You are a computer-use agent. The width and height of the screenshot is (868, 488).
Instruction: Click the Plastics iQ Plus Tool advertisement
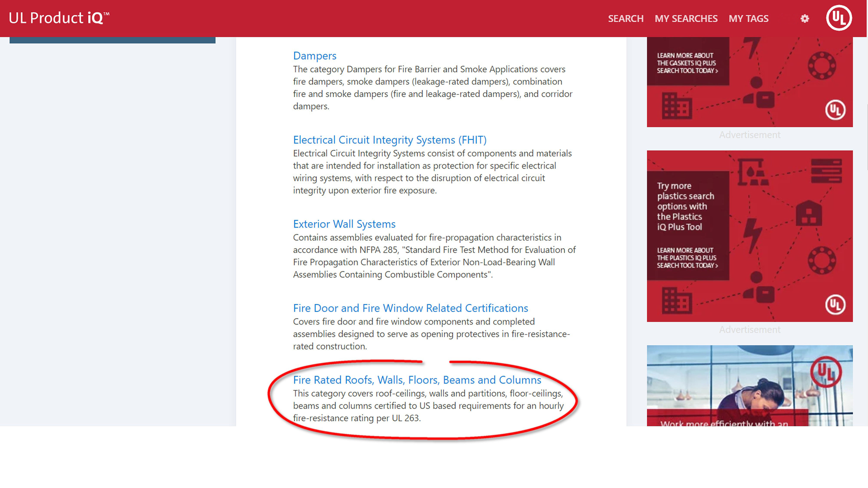(x=750, y=236)
